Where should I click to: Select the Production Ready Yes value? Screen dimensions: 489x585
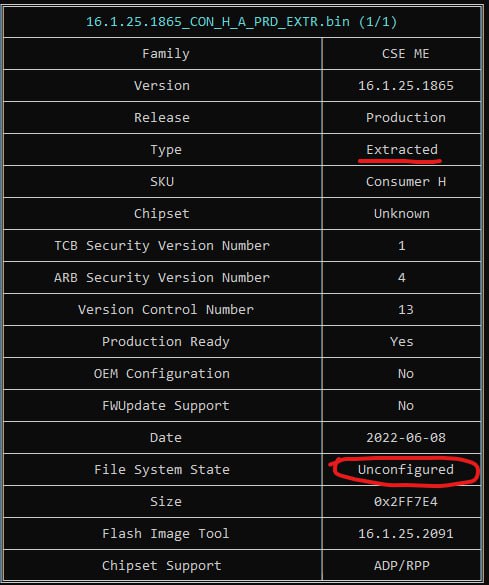point(402,342)
